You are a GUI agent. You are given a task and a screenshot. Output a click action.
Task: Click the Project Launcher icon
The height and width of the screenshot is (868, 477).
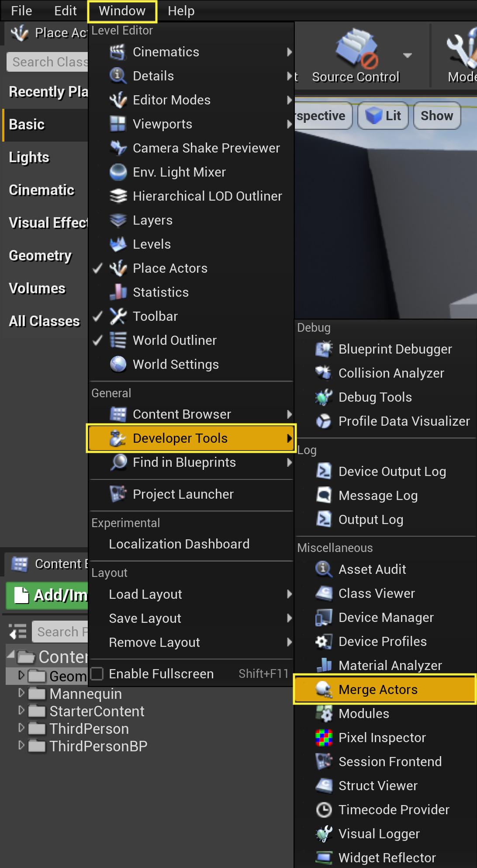pos(118,494)
